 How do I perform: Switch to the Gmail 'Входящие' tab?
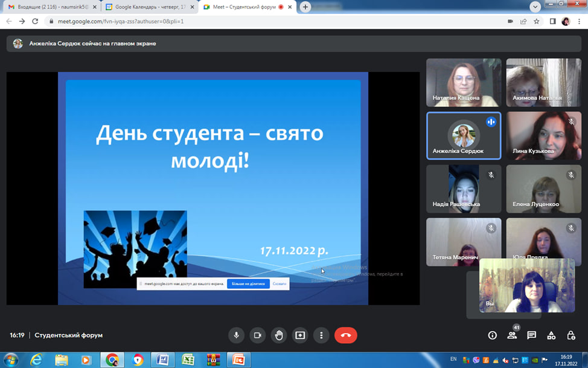tap(51, 7)
